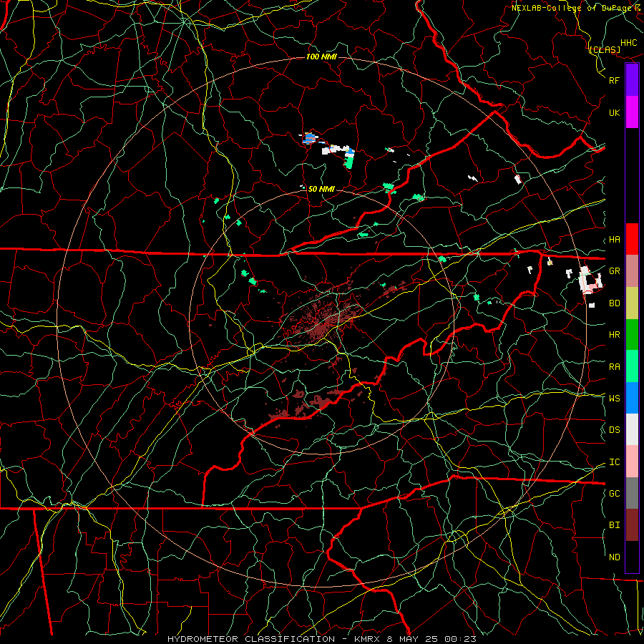Click the UK legend label

(x=615, y=112)
